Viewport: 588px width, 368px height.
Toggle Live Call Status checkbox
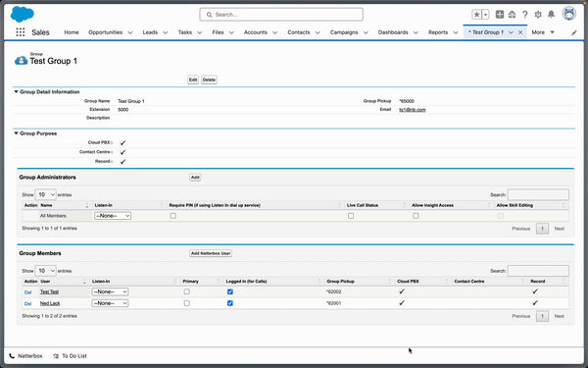point(351,216)
